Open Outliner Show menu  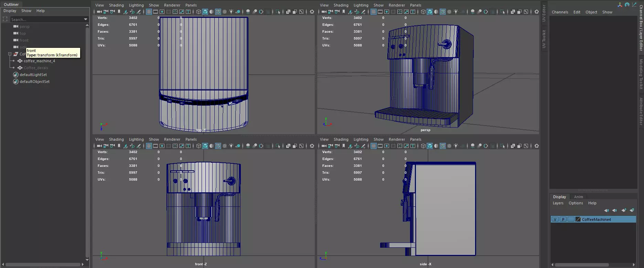pyautogui.click(x=26, y=11)
